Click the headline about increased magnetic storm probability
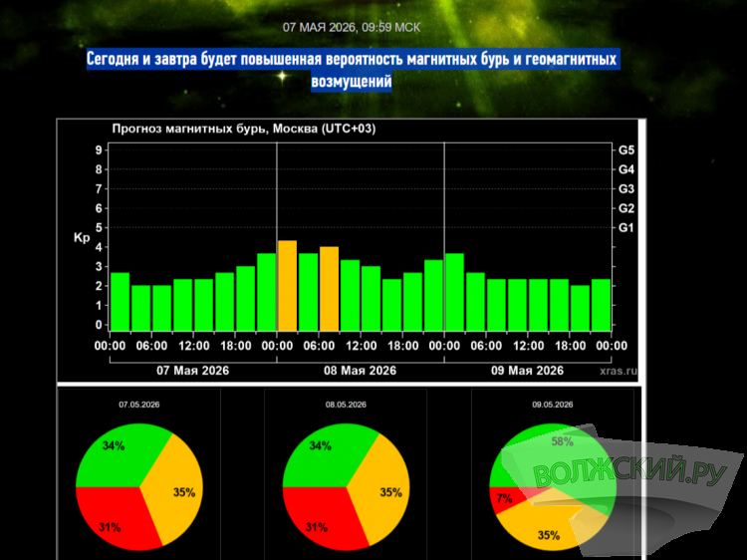The height and width of the screenshot is (560, 747). [x=353, y=70]
